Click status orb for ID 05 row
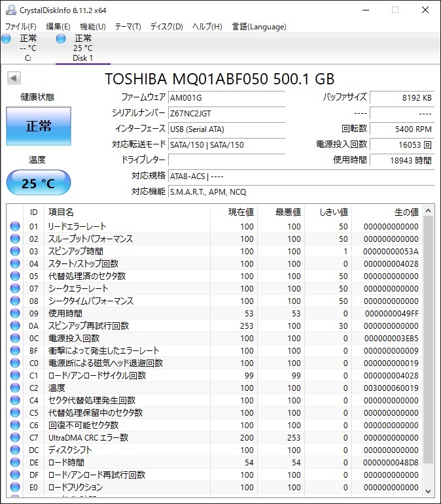441x504 pixels. point(15,276)
